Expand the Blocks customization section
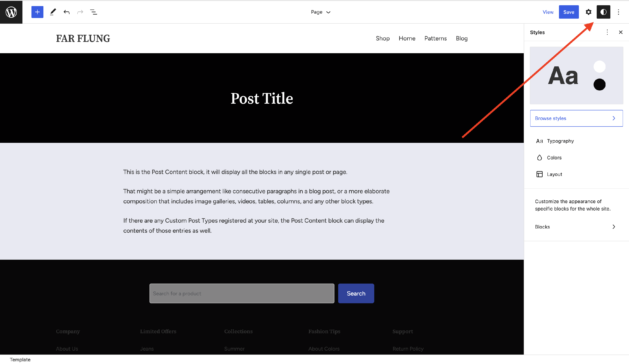This screenshot has height=364, width=629. pos(576,227)
